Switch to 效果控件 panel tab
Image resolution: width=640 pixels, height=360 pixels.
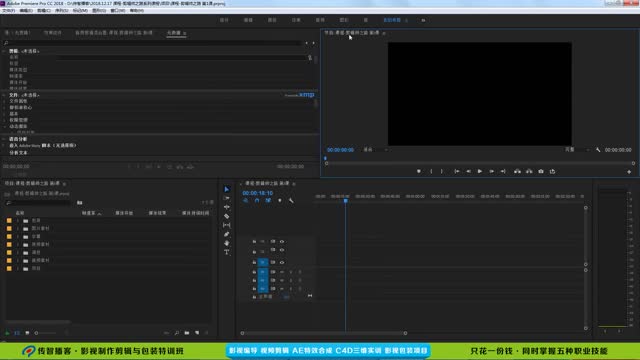[x=53, y=33]
